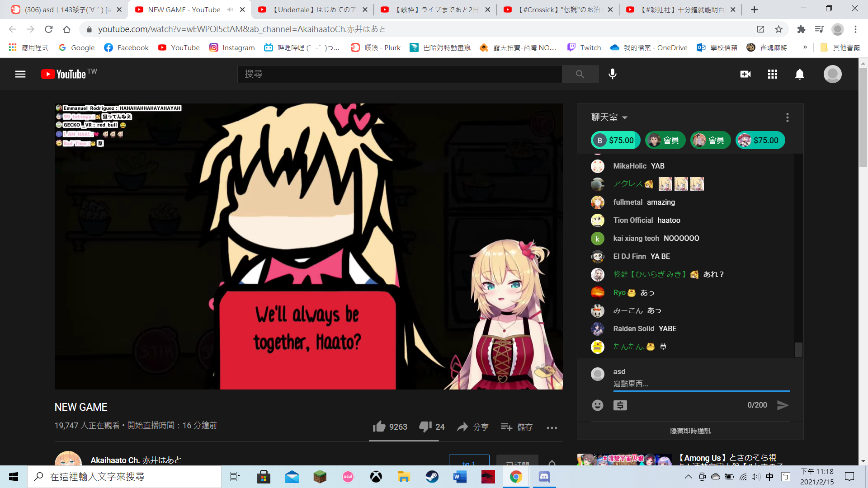The height and width of the screenshot is (488, 868).
Task: Save the video to a playlist
Action: click(517, 427)
